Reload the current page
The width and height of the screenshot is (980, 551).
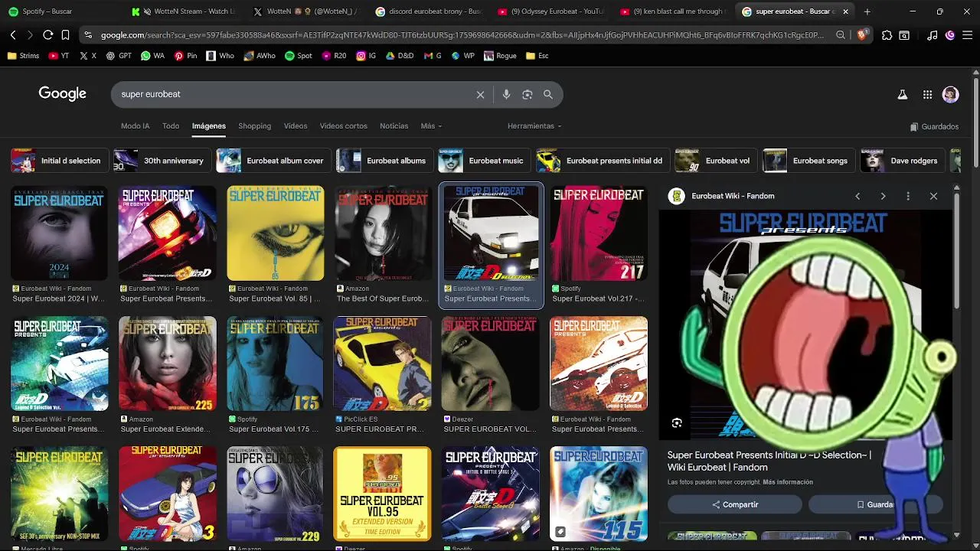[47, 35]
